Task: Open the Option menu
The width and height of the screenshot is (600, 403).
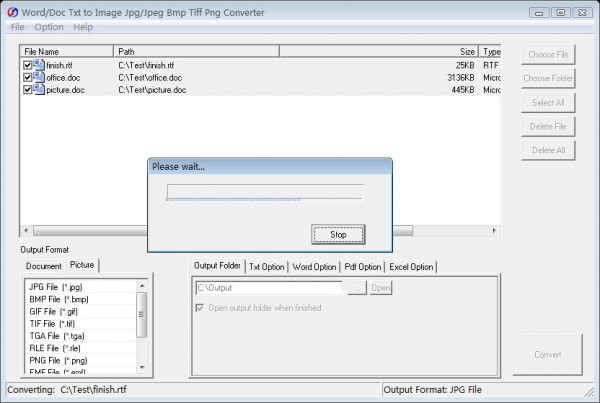Action: click(x=49, y=27)
